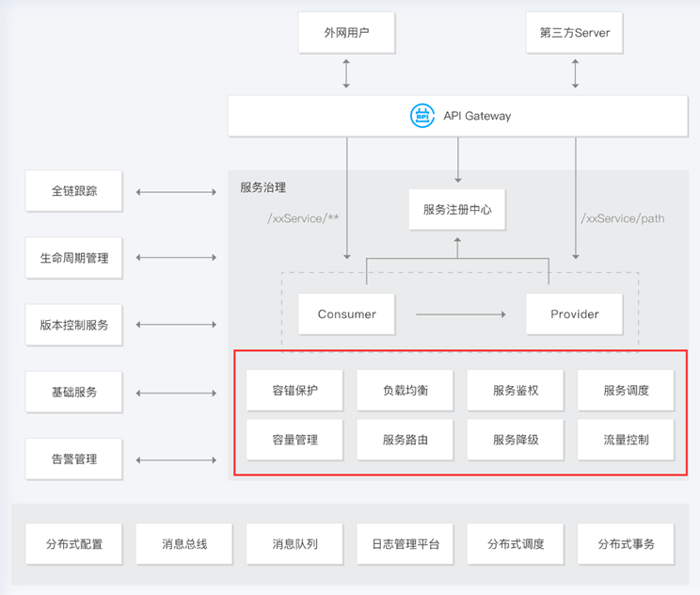Click the 分布式事务 box
The image size is (700, 595).
tap(626, 544)
